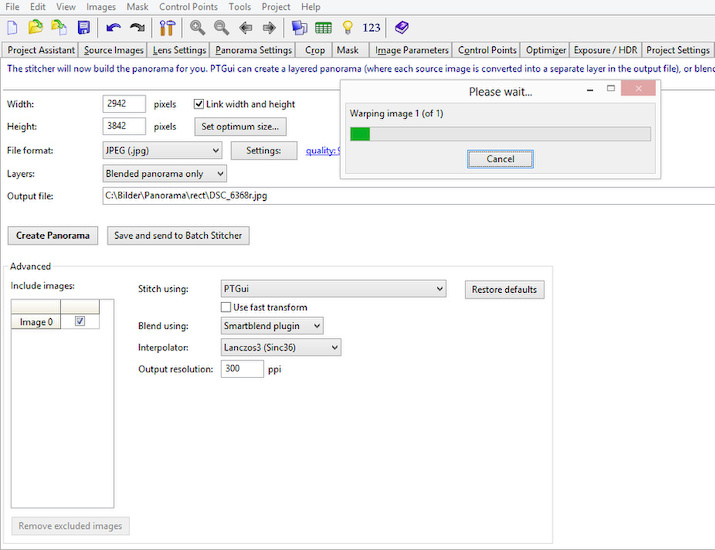Click the Save project floppy disk icon
The width and height of the screenshot is (715, 550).
pyautogui.click(x=83, y=27)
